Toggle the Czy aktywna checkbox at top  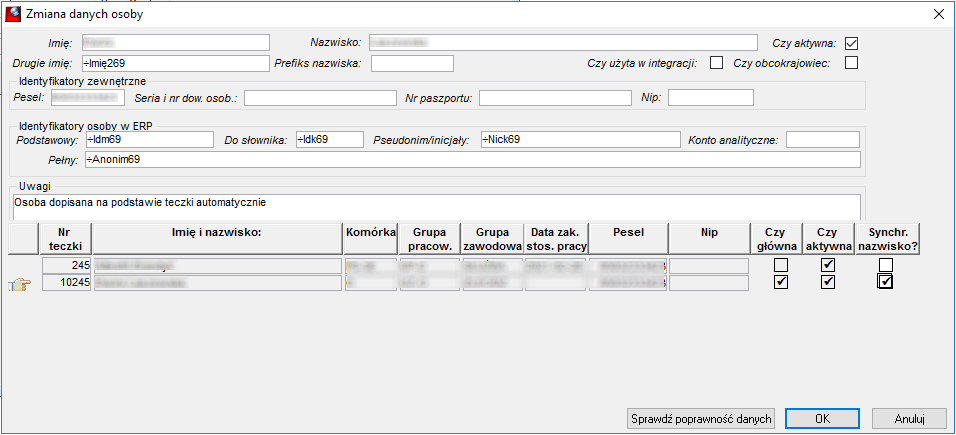(x=852, y=43)
